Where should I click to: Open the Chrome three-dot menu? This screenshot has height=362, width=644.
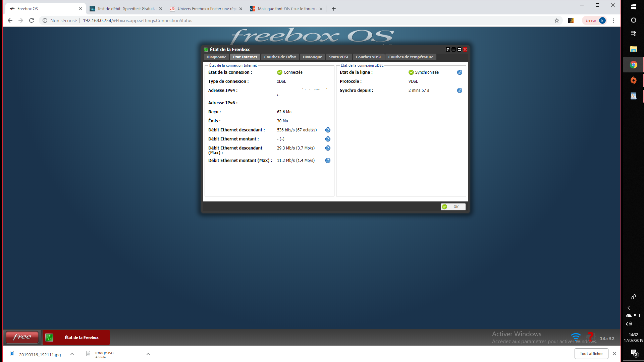613,20
